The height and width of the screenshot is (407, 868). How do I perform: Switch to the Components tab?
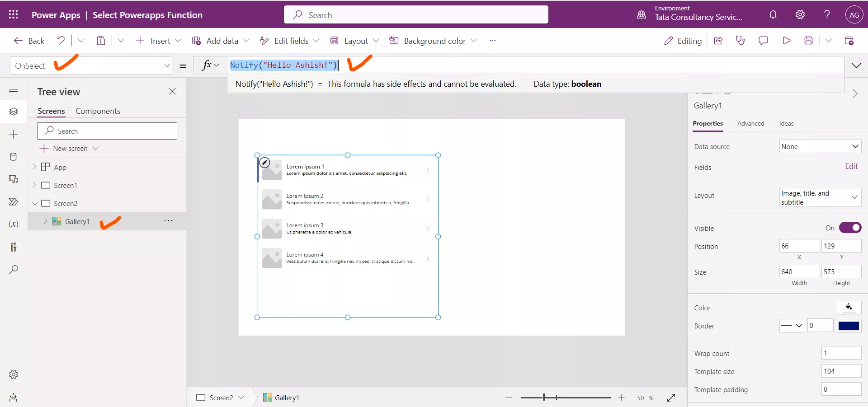tap(98, 111)
